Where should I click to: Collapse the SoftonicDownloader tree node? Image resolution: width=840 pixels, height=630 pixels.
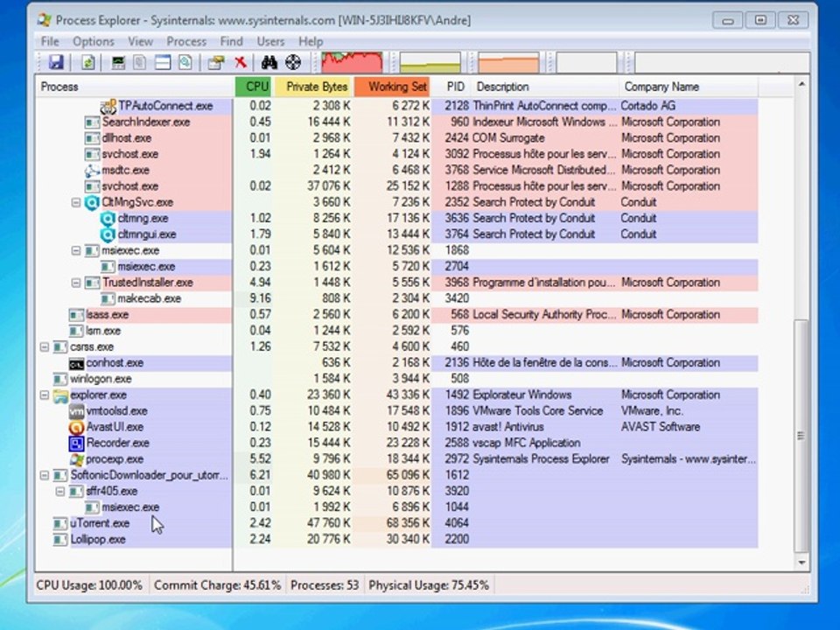[45, 475]
